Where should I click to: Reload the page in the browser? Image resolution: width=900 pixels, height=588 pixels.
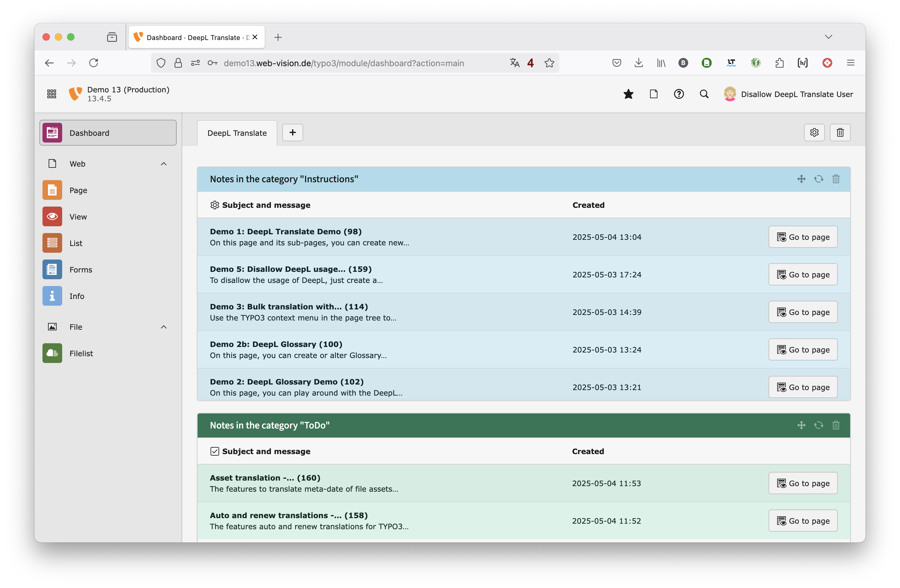pos(94,63)
